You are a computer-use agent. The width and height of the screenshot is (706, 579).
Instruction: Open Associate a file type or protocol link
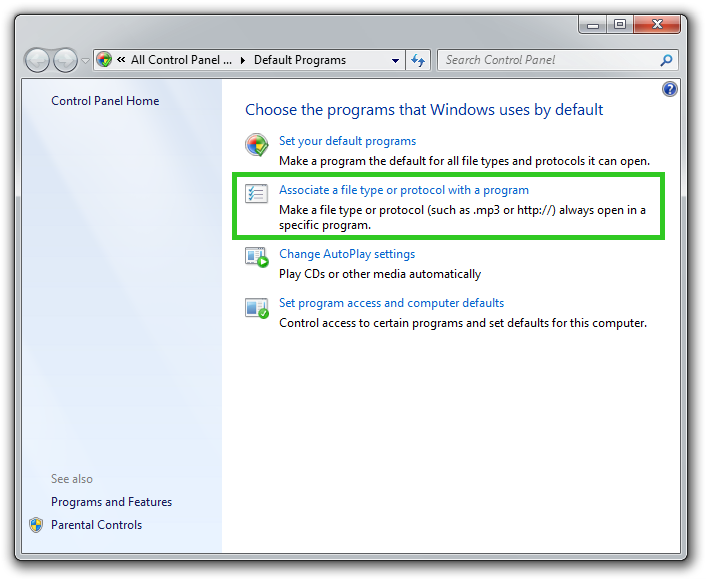pos(403,190)
